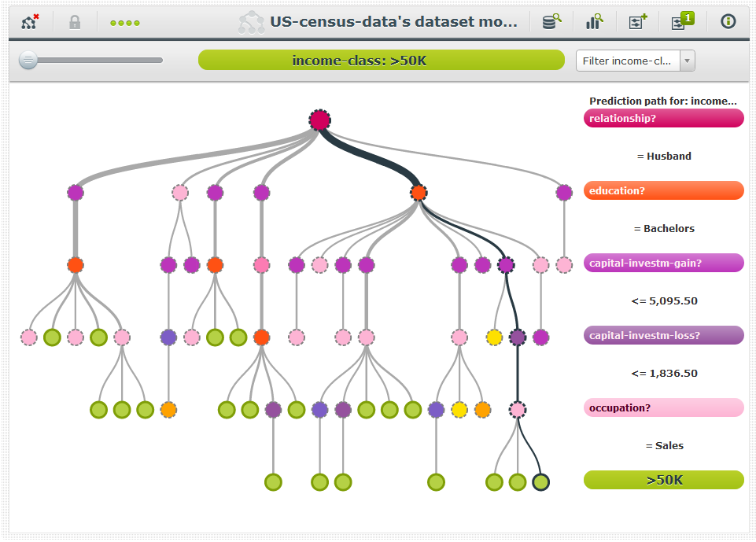Select the light pink node in second row
The height and width of the screenshot is (542, 756).
(x=180, y=193)
